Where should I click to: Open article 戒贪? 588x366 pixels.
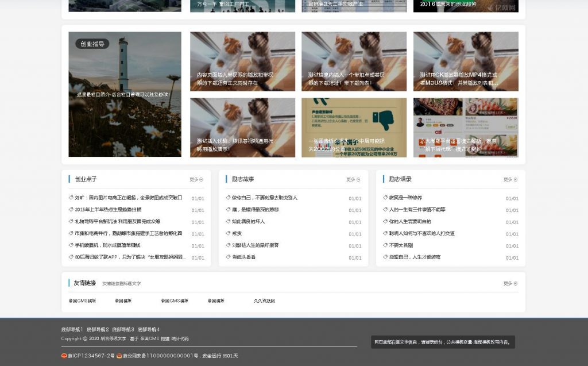[237, 233]
